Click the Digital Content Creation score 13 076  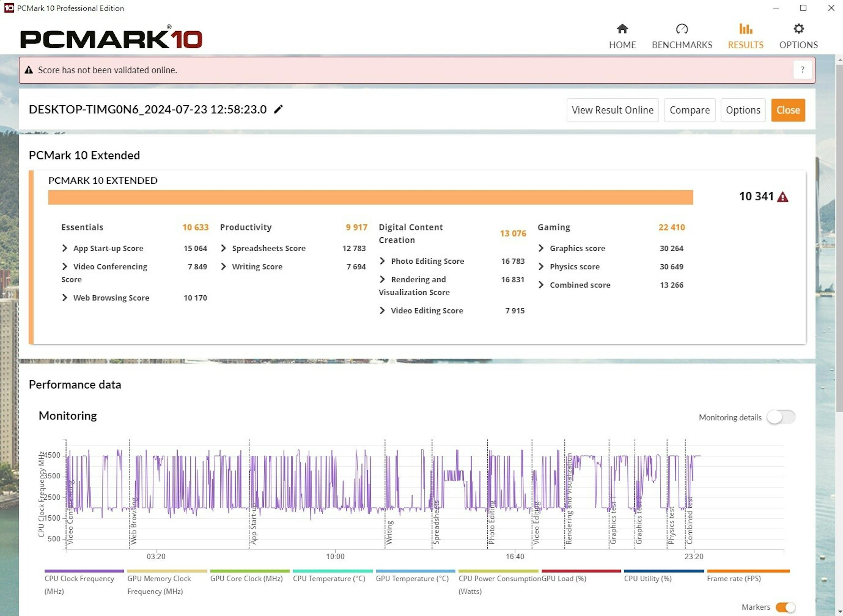pyautogui.click(x=513, y=233)
